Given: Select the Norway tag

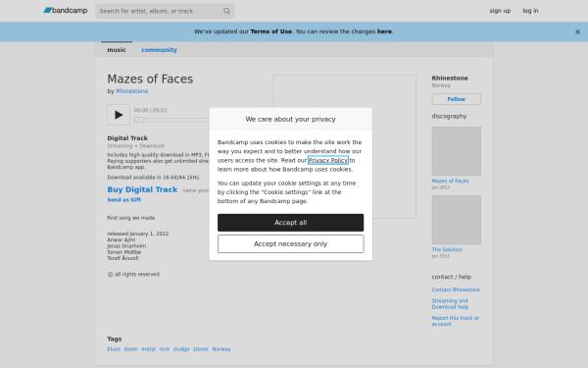Looking at the screenshot, I should tap(221, 348).
